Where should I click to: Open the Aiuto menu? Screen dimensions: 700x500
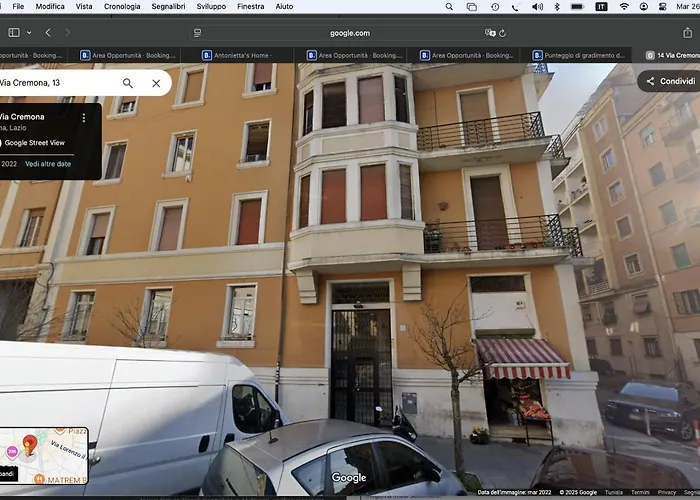click(x=284, y=6)
